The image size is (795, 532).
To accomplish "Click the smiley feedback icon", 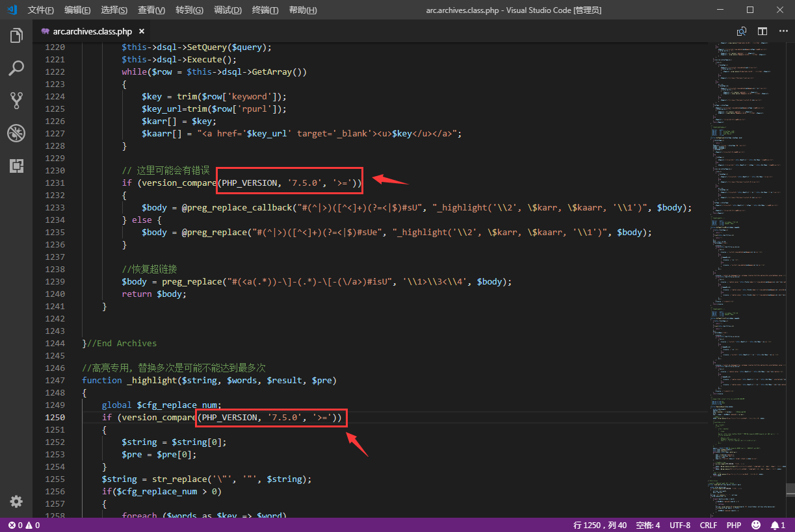I will click(x=756, y=525).
